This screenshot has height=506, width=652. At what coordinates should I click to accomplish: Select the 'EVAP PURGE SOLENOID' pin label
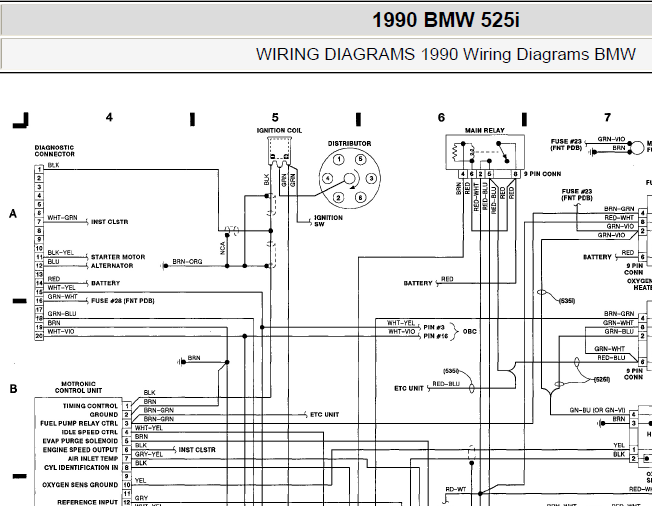[80, 441]
